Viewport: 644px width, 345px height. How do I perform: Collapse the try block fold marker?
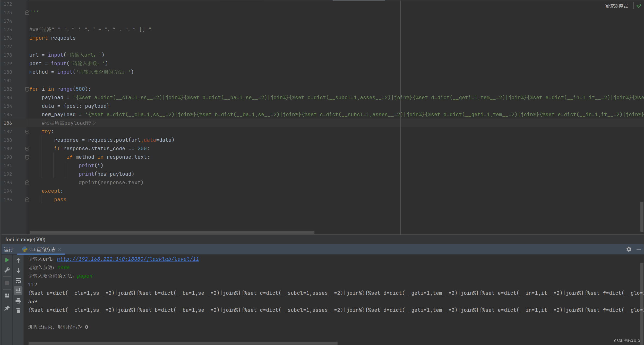coord(27,132)
